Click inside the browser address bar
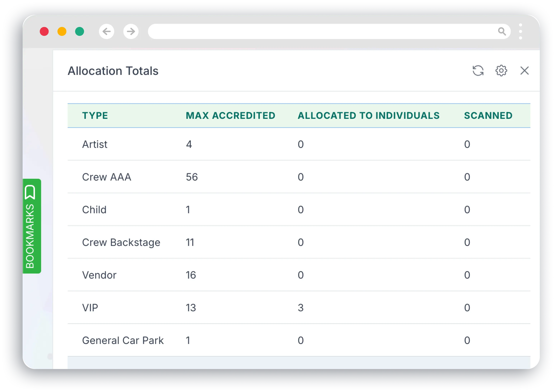The image size is (555, 392). coord(314,31)
